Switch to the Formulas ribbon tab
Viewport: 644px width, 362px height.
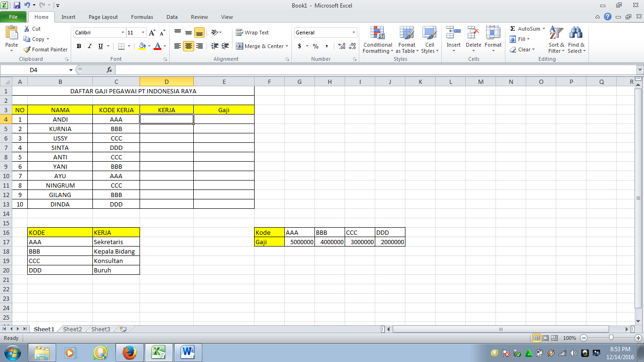point(142,16)
